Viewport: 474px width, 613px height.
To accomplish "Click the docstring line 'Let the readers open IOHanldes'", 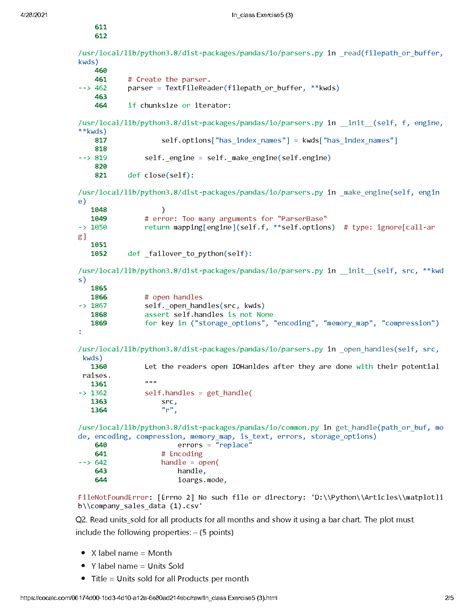I will click(292, 367).
